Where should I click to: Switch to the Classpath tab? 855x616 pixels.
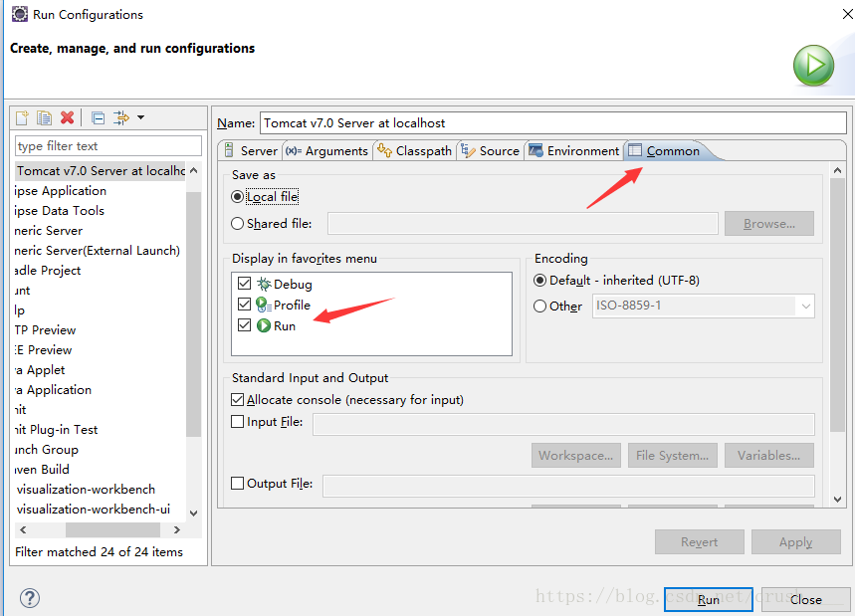coord(414,151)
